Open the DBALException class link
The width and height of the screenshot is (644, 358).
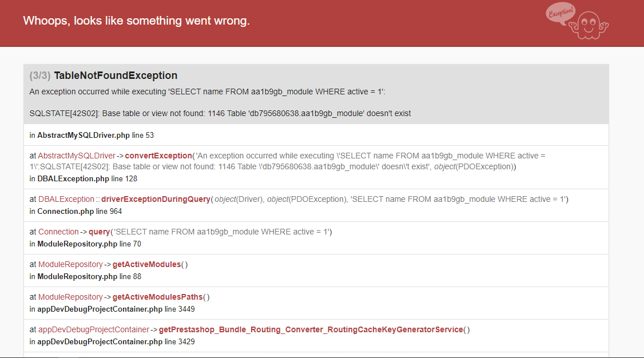(66, 199)
